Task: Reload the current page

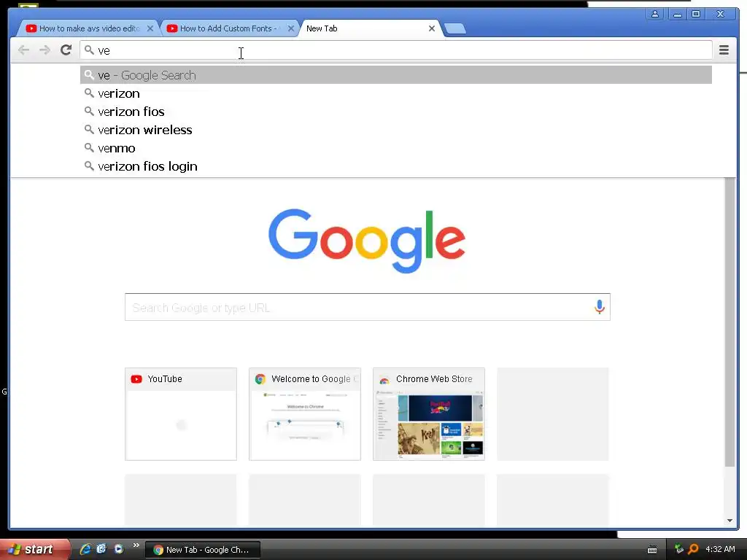Action: (66, 50)
